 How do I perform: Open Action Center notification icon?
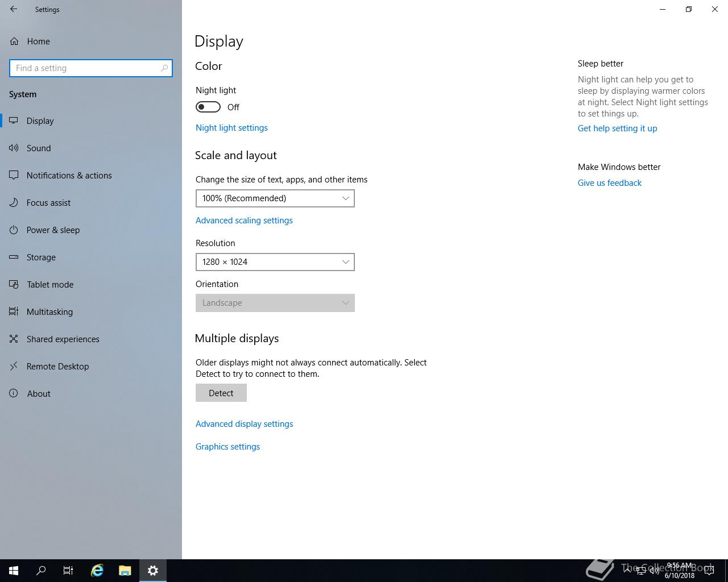(x=709, y=571)
